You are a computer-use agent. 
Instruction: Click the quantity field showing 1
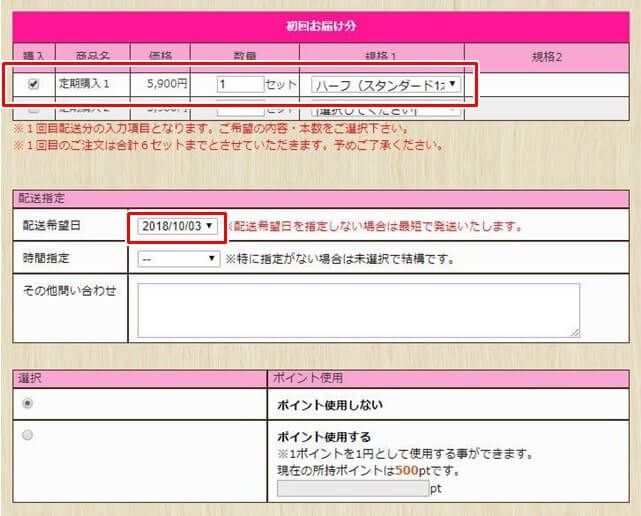click(240, 85)
